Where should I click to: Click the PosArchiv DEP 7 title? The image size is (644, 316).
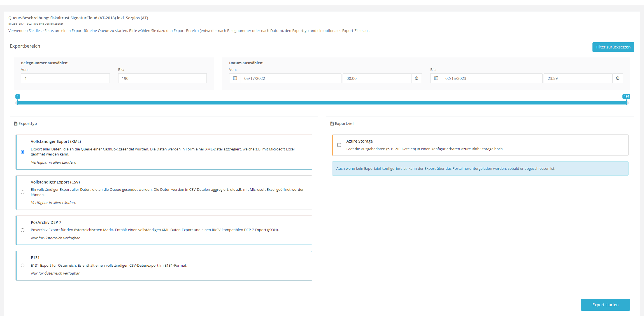click(46, 222)
